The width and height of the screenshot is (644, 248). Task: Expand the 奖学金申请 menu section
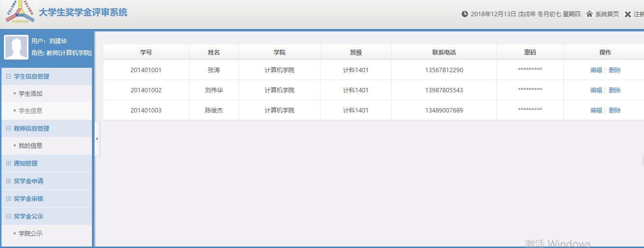(x=47, y=181)
